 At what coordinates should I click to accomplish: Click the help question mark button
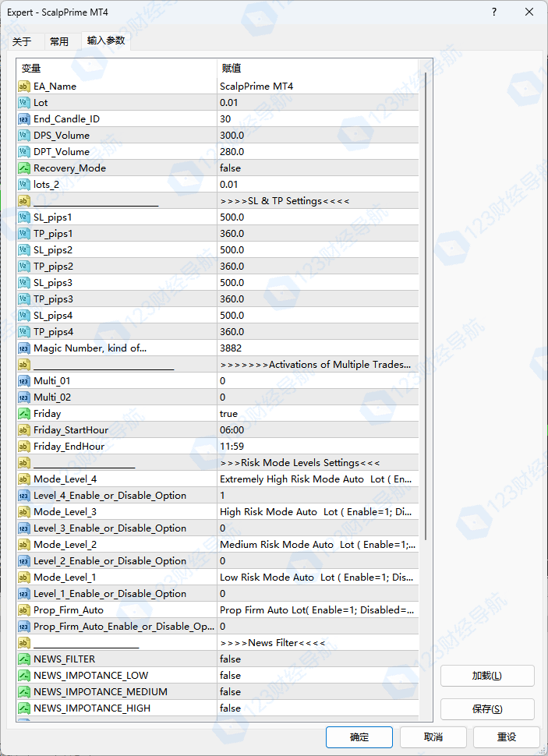click(494, 12)
